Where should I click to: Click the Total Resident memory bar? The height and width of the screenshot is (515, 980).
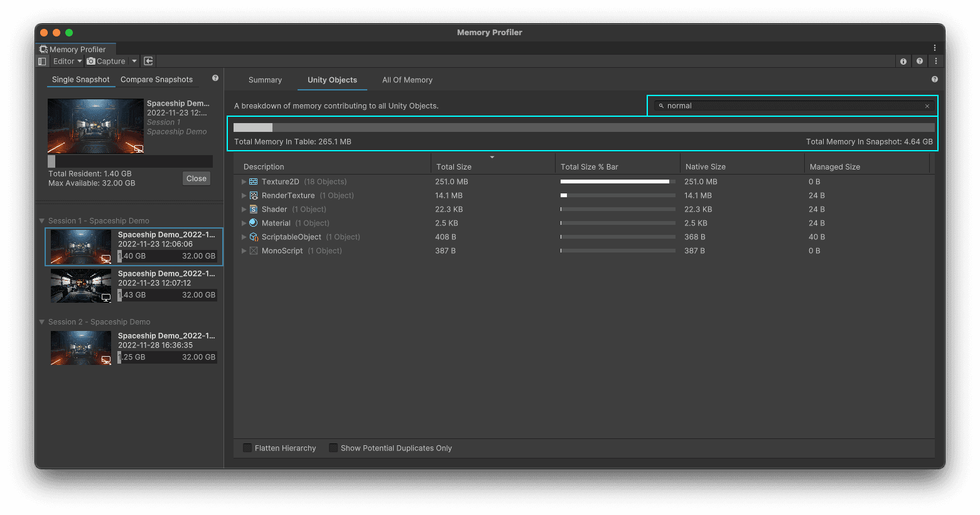click(x=131, y=161)
